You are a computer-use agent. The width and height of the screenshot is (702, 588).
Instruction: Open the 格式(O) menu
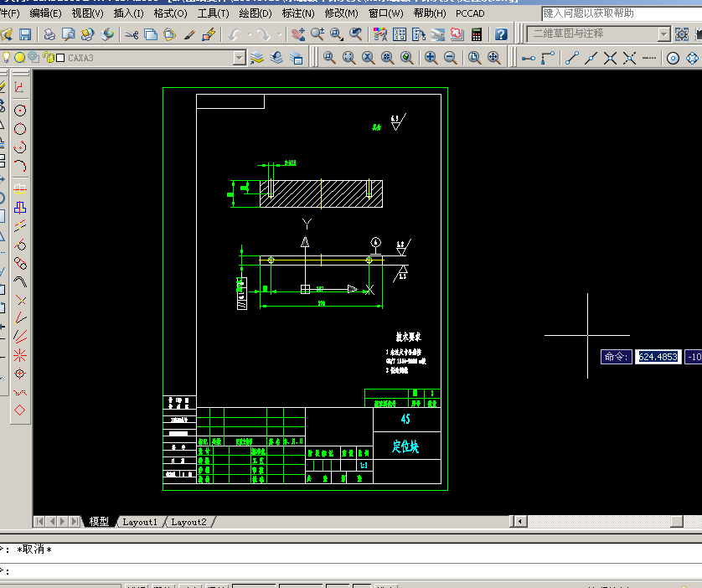[170, 13]
